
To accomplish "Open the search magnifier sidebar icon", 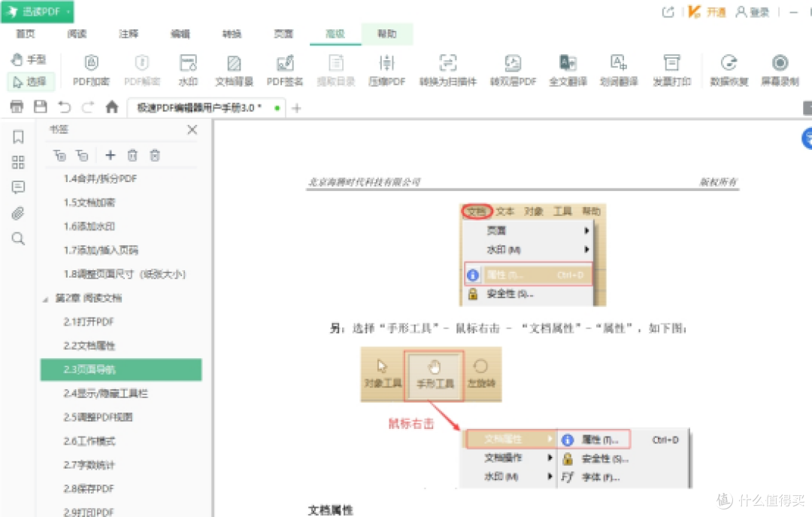I will (x=18, y=239).
